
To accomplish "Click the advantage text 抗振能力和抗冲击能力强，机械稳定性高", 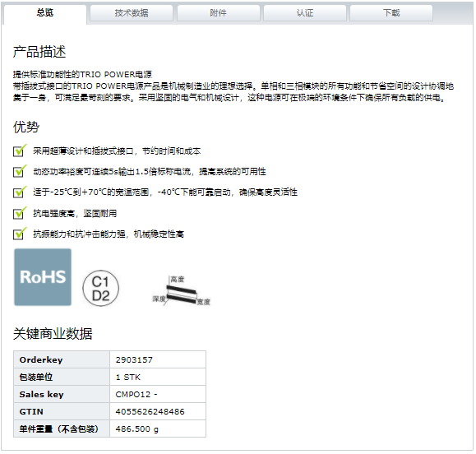I will point(109,234).
